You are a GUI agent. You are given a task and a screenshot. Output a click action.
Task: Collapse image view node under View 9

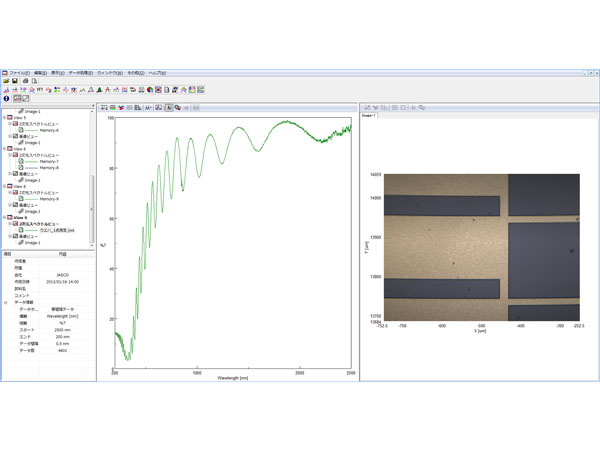point(10,236)
